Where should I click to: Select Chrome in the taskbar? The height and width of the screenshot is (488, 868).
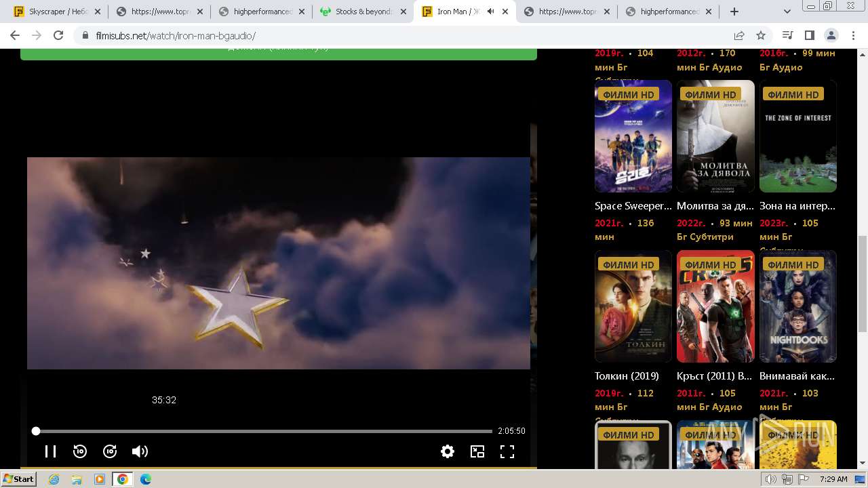coord(123,479)
